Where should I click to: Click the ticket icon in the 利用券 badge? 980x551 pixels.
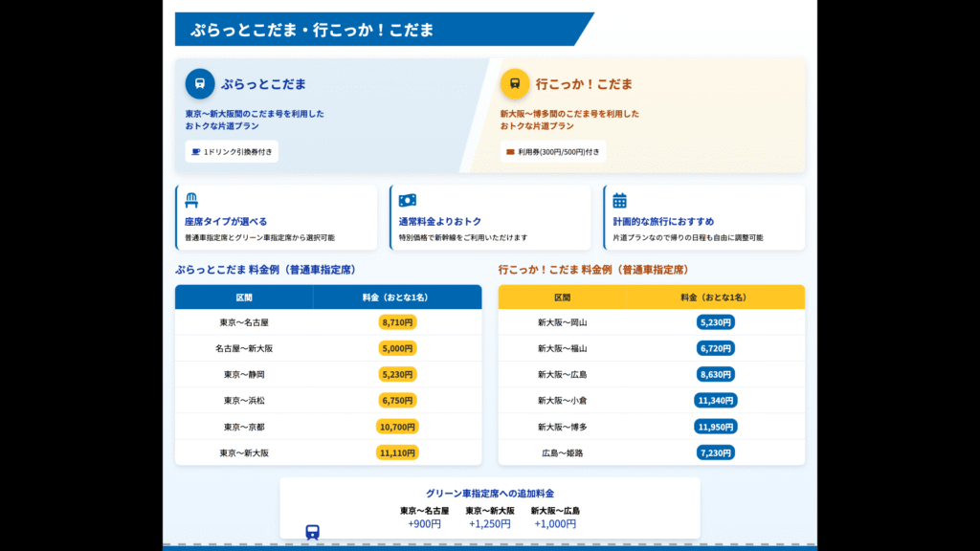(511, 152)
